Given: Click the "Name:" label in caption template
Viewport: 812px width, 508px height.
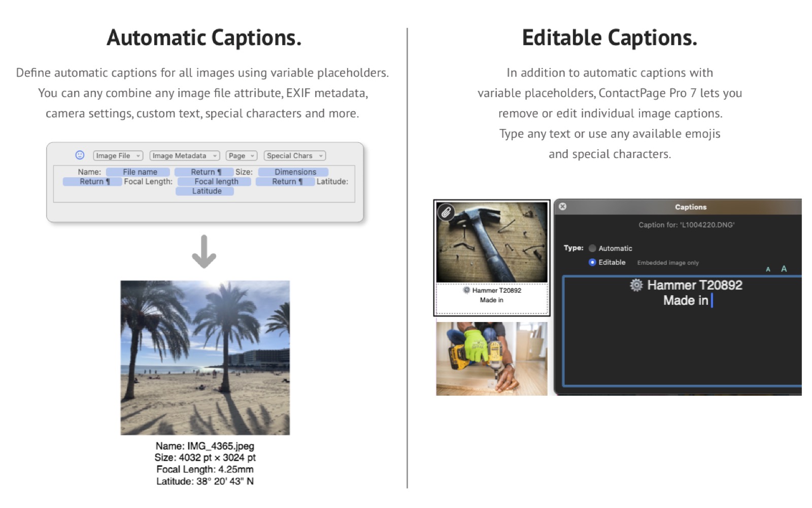Looking at the screenshot, I should click(x=89, y=172).
